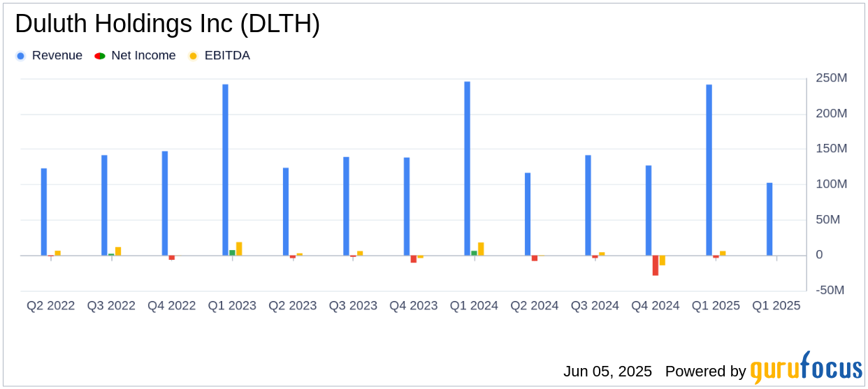Click the Q1 2024 yellow EBITDA bar
This screenshot has height=389, width=868.
tap(481, 249)
